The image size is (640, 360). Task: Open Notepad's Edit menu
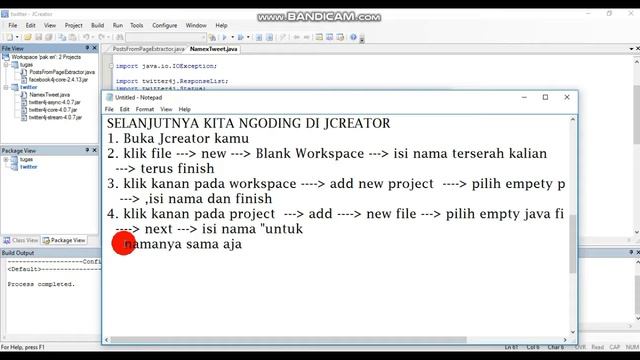pos(124,109)
